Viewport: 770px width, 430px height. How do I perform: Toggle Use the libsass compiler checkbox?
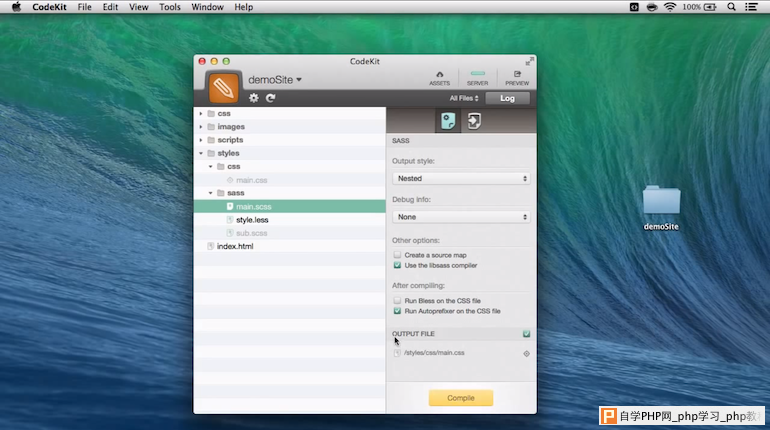397,265
